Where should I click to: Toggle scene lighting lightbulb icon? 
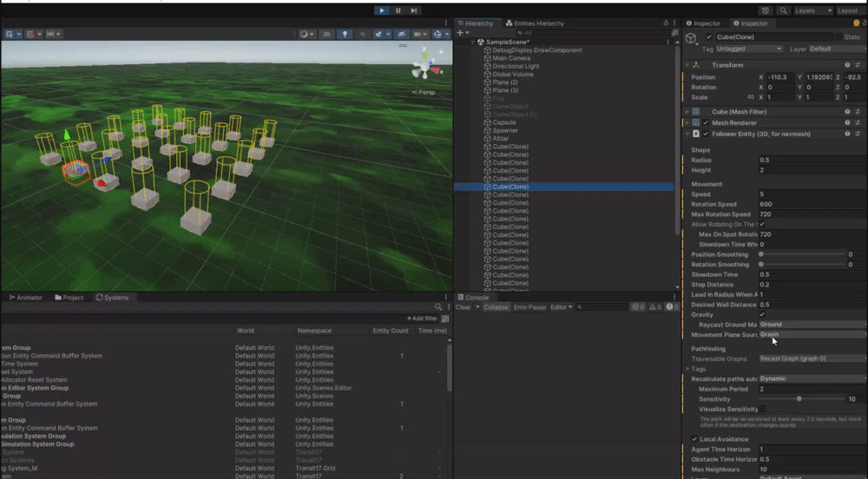click(x=345, y=34)
